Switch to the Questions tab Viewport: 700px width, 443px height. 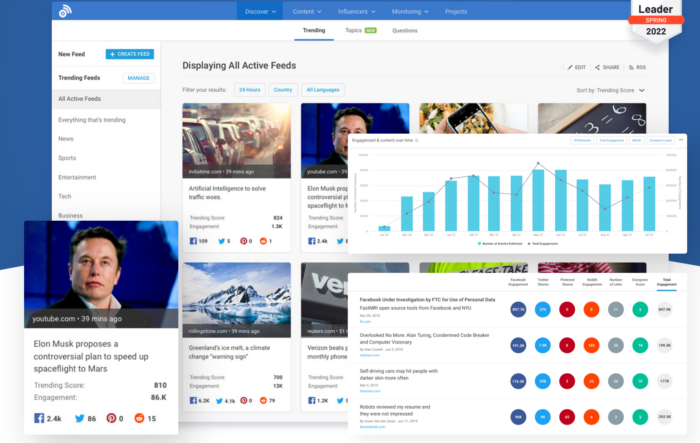405,31
